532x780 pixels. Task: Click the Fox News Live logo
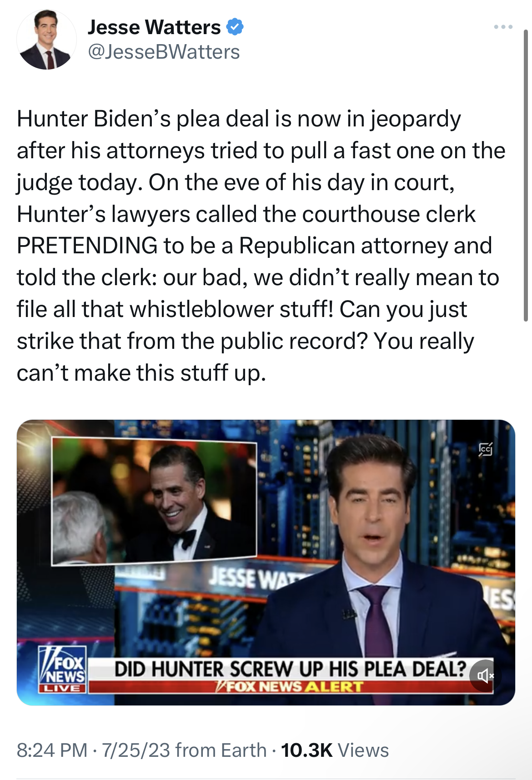63,669
